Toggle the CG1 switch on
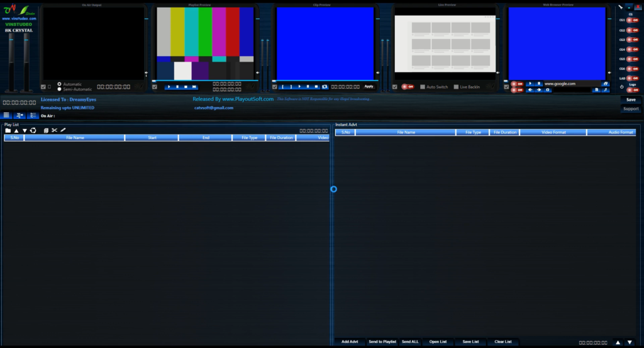The height and width of the screenshot is (348, 644). 631,21
